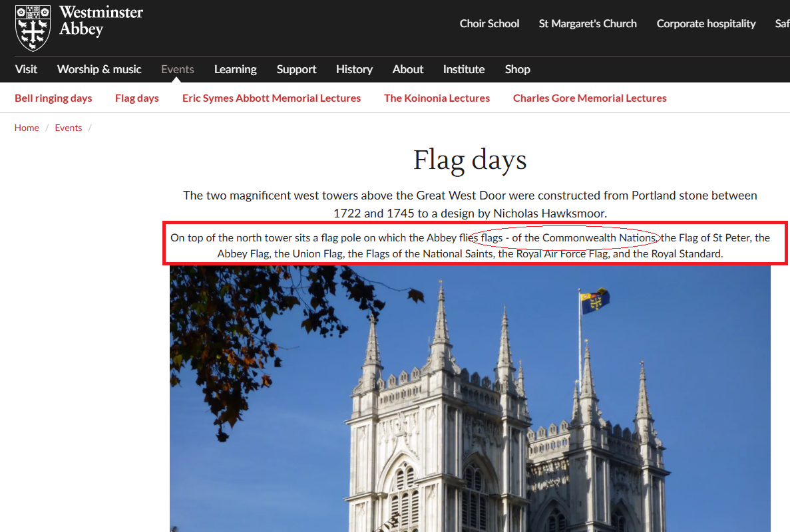Open Worship & music menu
The image size is (790, 532).
pos(99,69)
